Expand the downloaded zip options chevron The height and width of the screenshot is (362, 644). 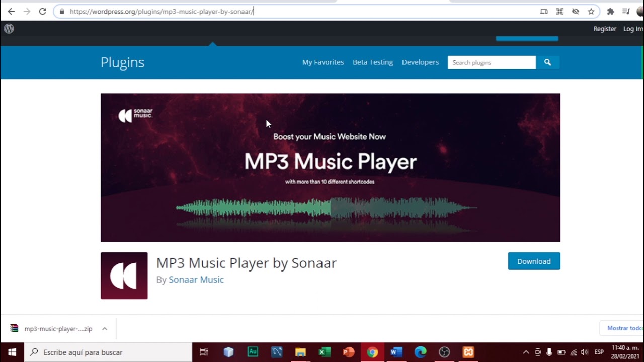coord(105,329)
